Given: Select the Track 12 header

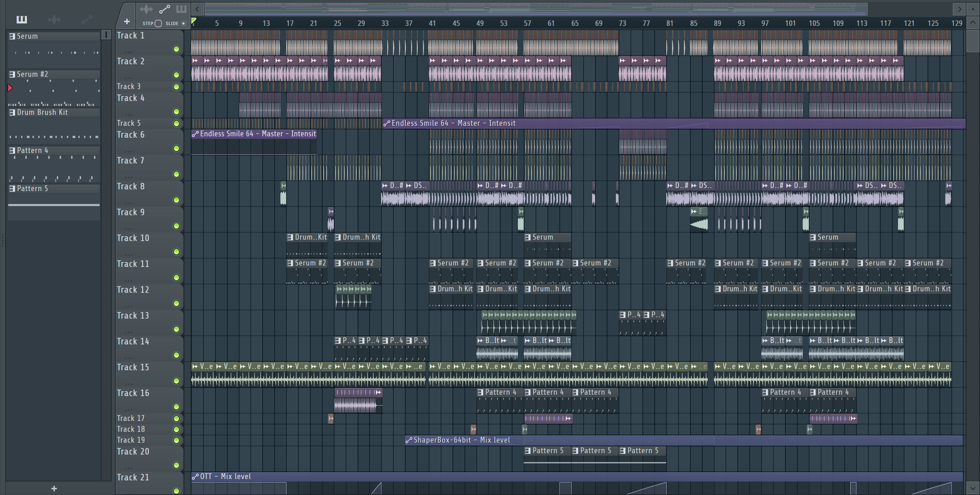Looking at the screenshot, I should pos(149,296).
